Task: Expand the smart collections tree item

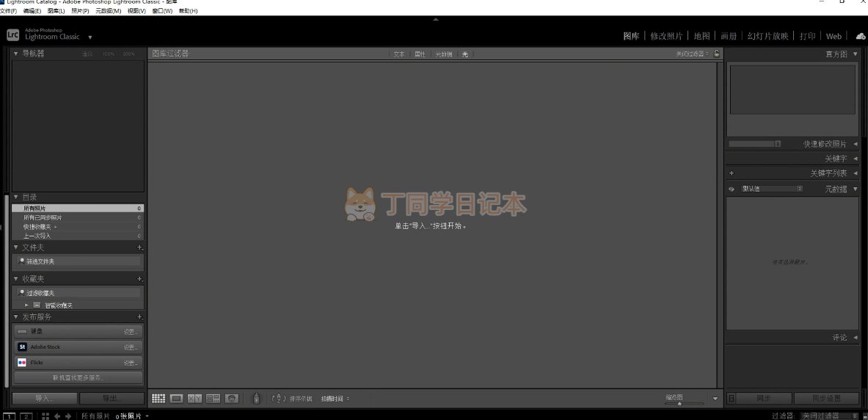Action: click(x=26, y=305)
